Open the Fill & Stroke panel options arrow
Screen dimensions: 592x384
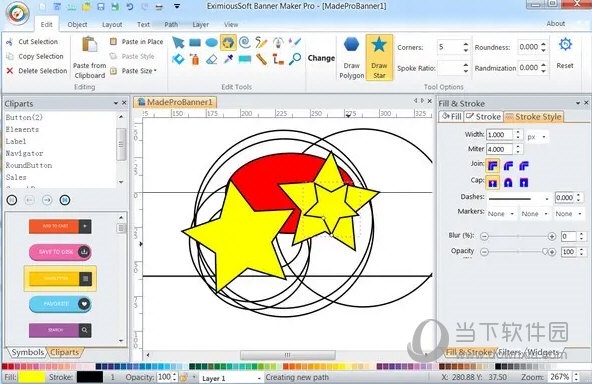pyautogui.click(x=578, y=103)
